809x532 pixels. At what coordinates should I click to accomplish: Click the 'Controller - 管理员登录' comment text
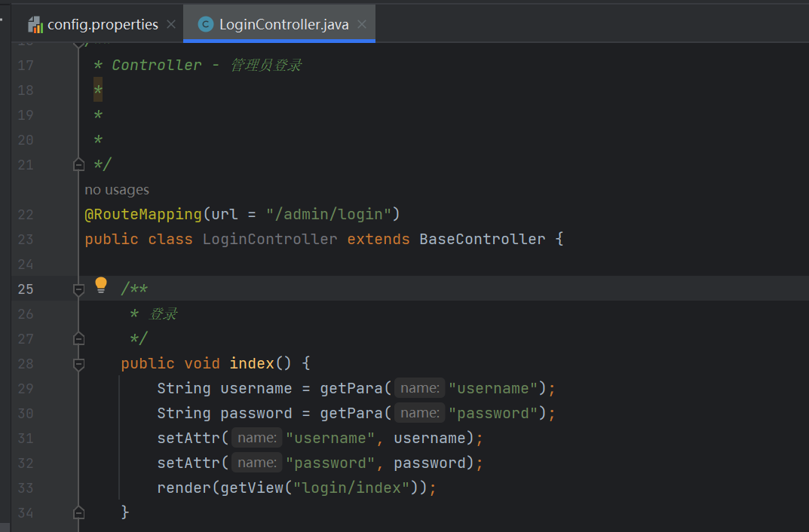point(207,65)
